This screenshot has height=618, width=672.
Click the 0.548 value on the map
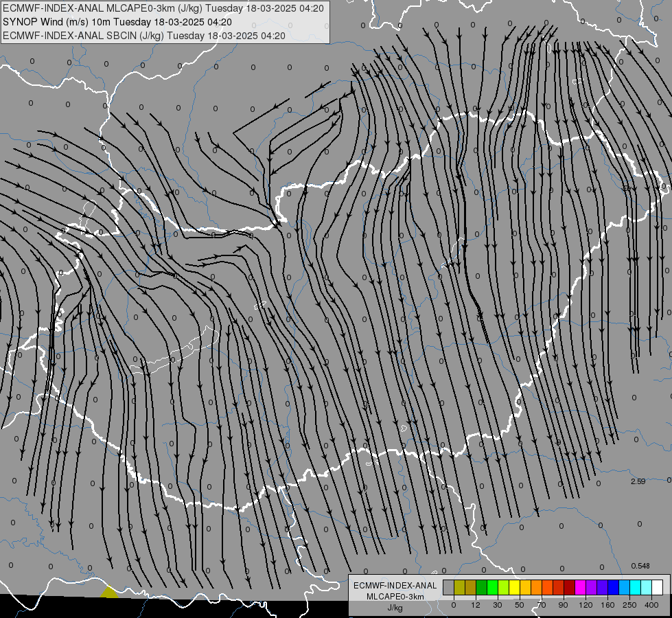click(640, 566)
